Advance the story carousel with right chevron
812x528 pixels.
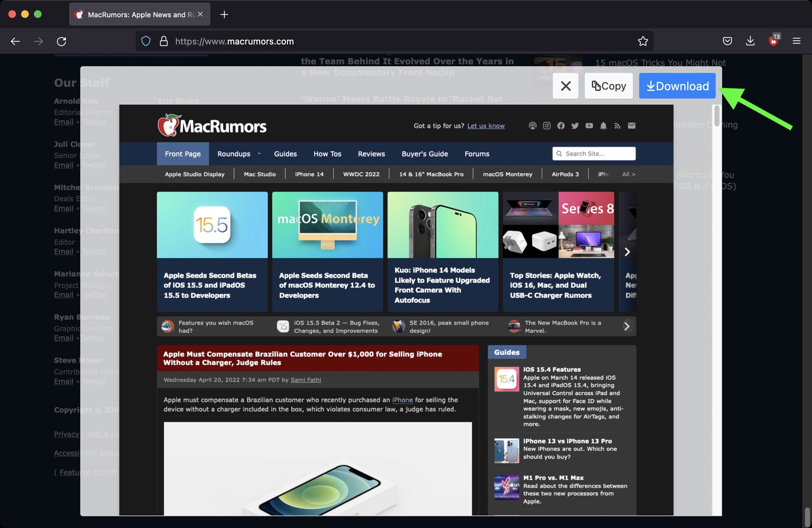click(x=627, y=252)
